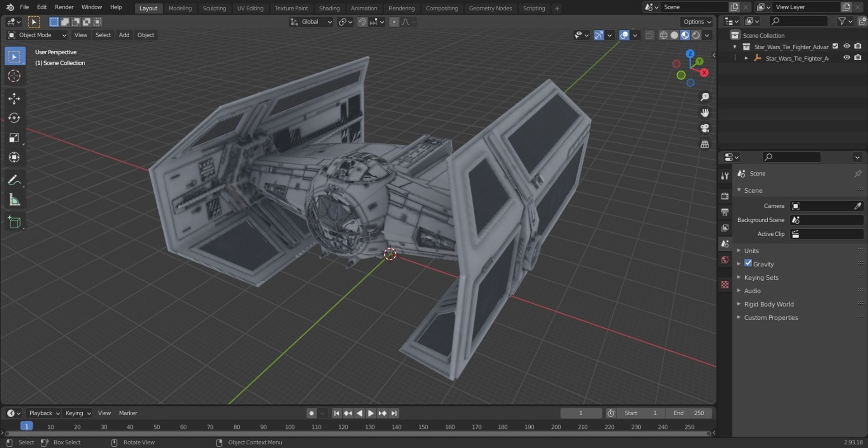868x448 pixels.
Task: Exclude collection Star_Wars_Tie_Fighter_Advar checkbox
Action: (x=835, y=46)
